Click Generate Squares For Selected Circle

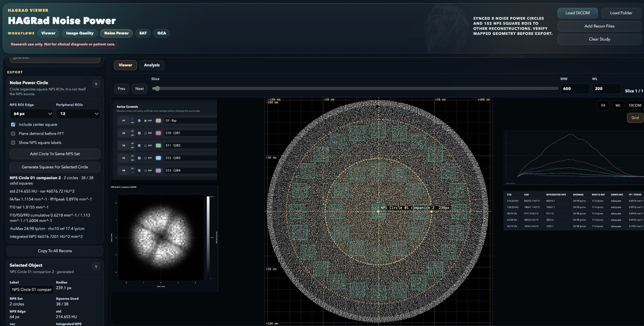pyautogui.click(x=55, y=167)
